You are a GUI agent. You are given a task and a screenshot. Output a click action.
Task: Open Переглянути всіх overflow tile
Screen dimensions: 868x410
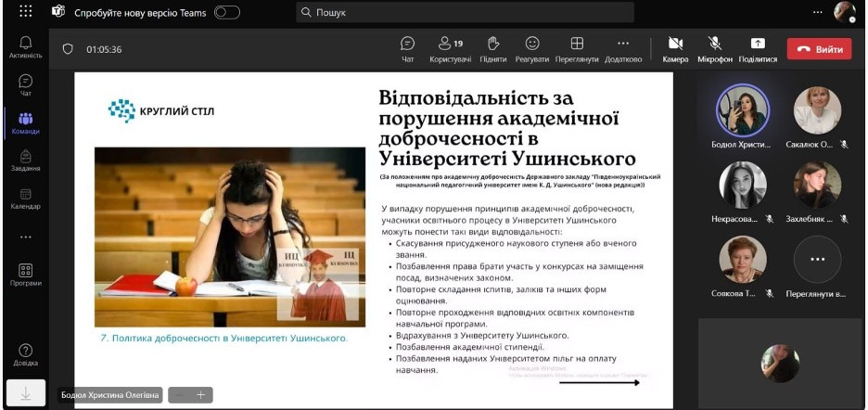[x=818, y=266]
